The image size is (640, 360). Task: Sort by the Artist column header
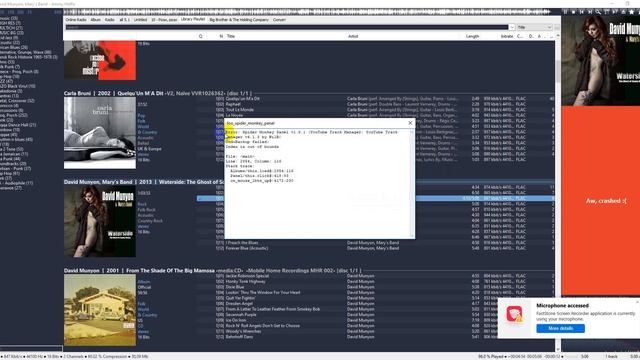pos(353,36)
